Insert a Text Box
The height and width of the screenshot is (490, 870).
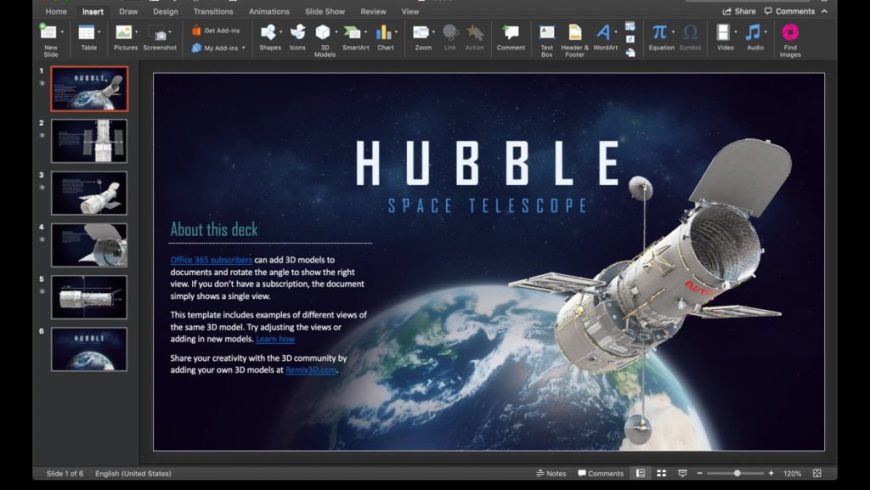click(x=547, y=41)
